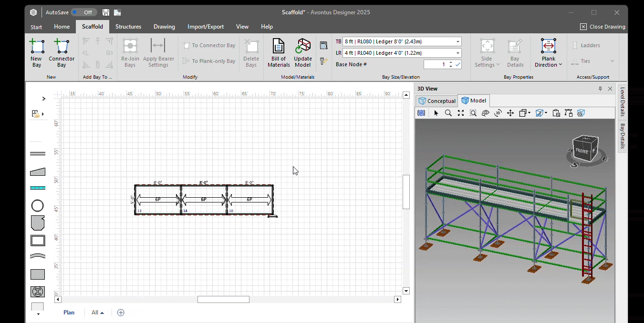Image resolution: width=644 pixels, height=323 pixels.
Task: Toggle the AutoSave switch
Action: tap(84, 12)
